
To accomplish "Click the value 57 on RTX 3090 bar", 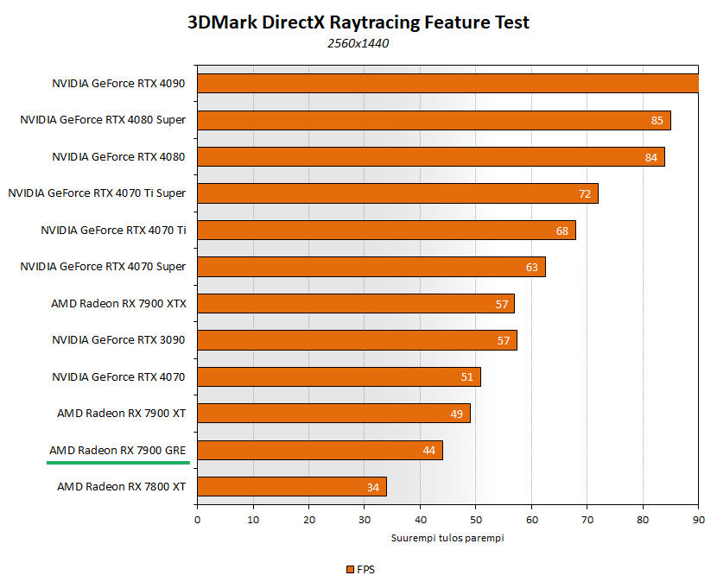I will pyautogui.click(x=504, y=341).
